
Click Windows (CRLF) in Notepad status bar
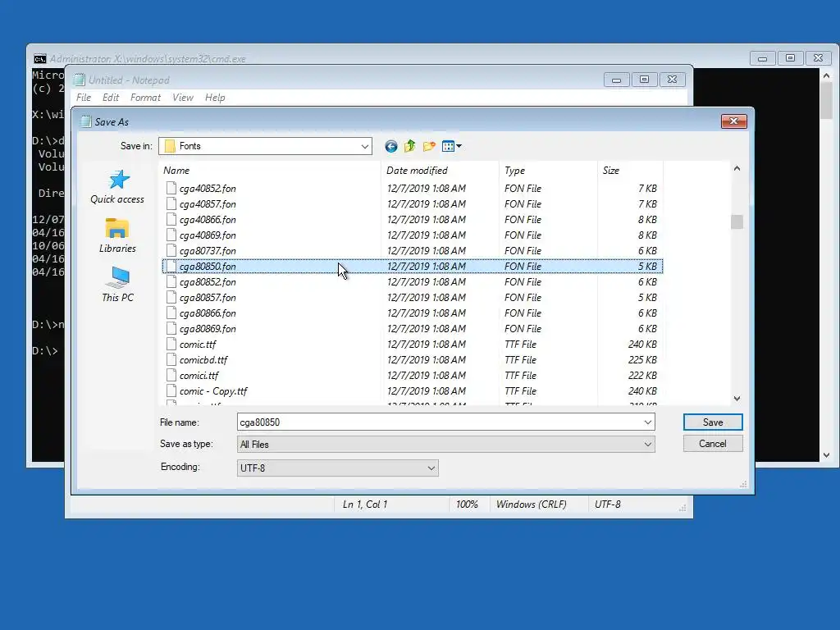click(531, 504)
